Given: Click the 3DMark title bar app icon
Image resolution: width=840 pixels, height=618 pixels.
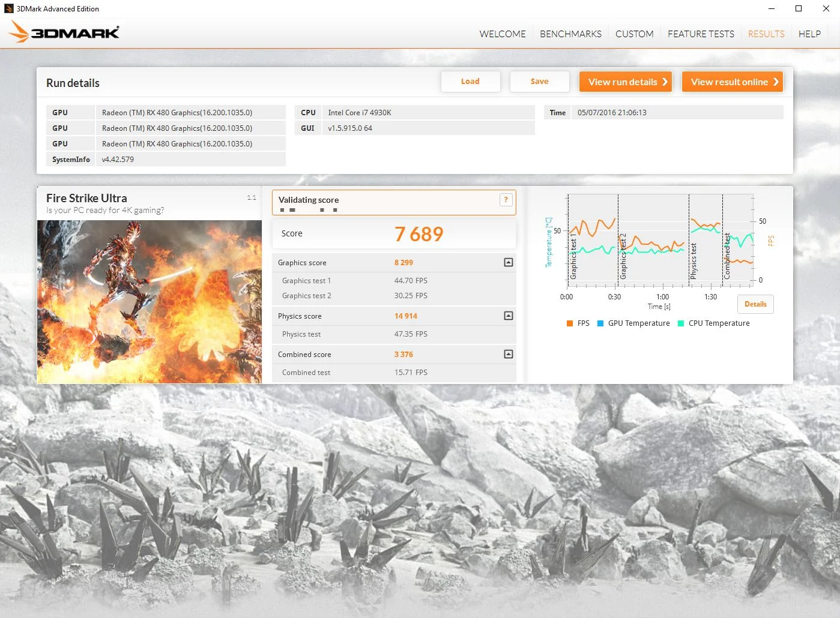Looking at the screenshot, I should 8,8.
